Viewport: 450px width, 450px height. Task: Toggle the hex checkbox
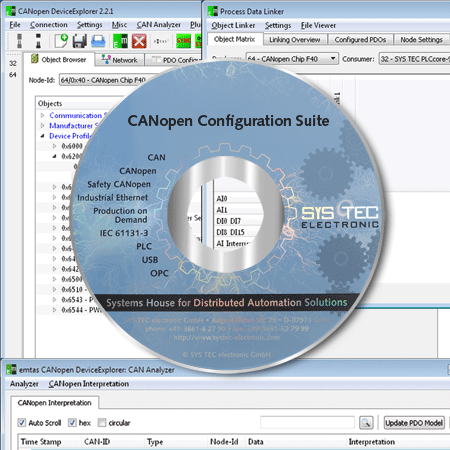pyautogui.click(x=72, y=423)
